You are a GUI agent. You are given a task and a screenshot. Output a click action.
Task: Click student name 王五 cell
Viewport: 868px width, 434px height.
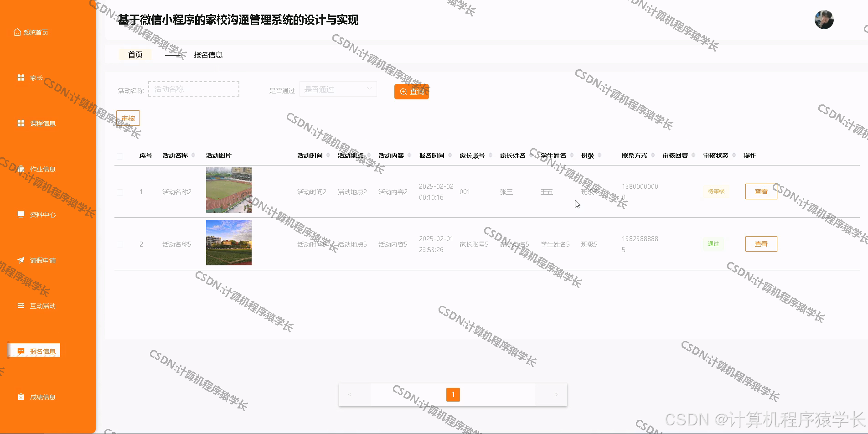pos(547,192)
